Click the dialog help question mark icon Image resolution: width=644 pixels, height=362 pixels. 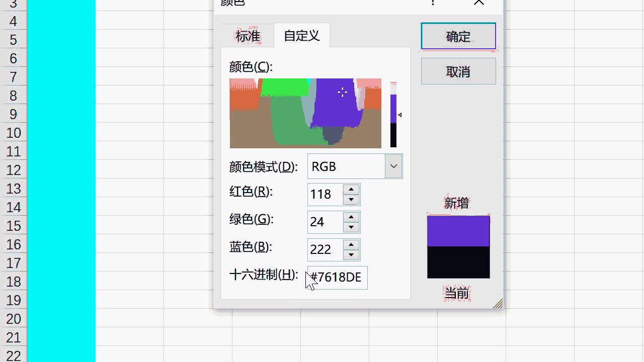432,3
